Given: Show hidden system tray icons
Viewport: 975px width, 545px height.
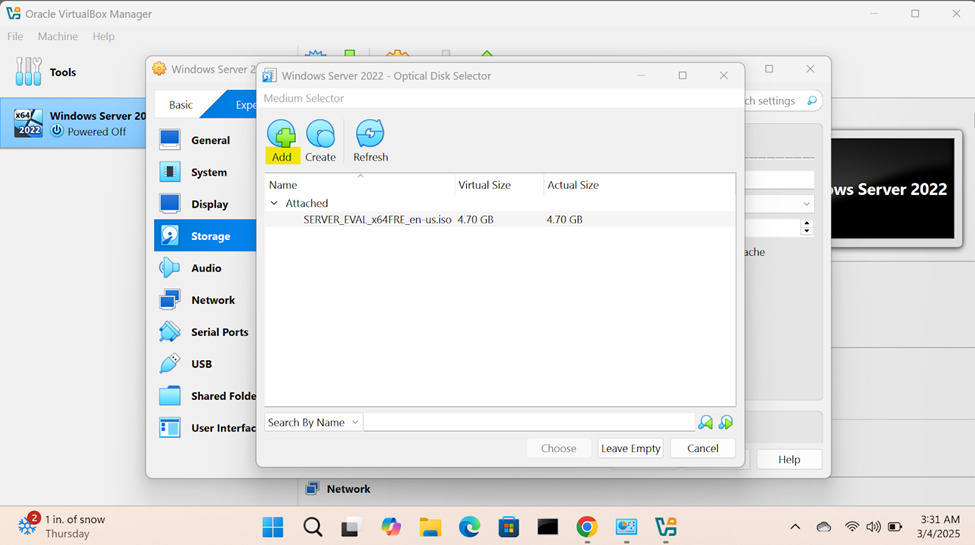Looking at the screenshot, I should tap(795, 527).
